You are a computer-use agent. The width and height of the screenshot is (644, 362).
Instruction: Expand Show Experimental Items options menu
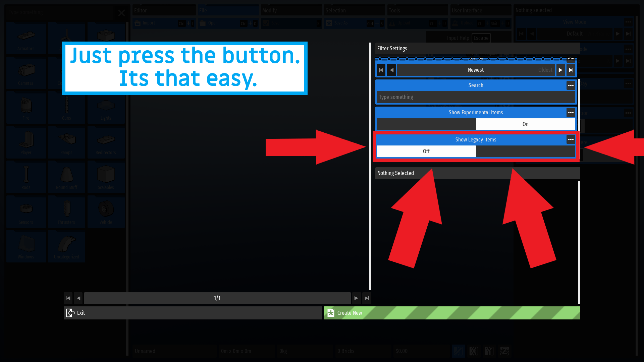[571, 112]
